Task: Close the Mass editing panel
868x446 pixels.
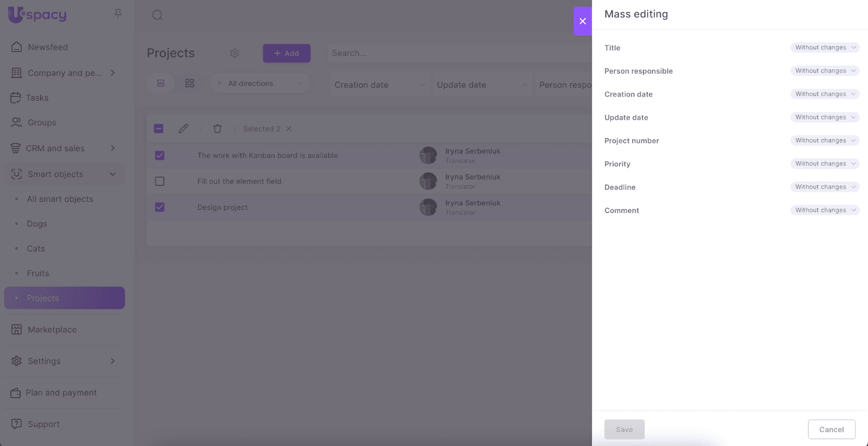Action: (583, 21)
